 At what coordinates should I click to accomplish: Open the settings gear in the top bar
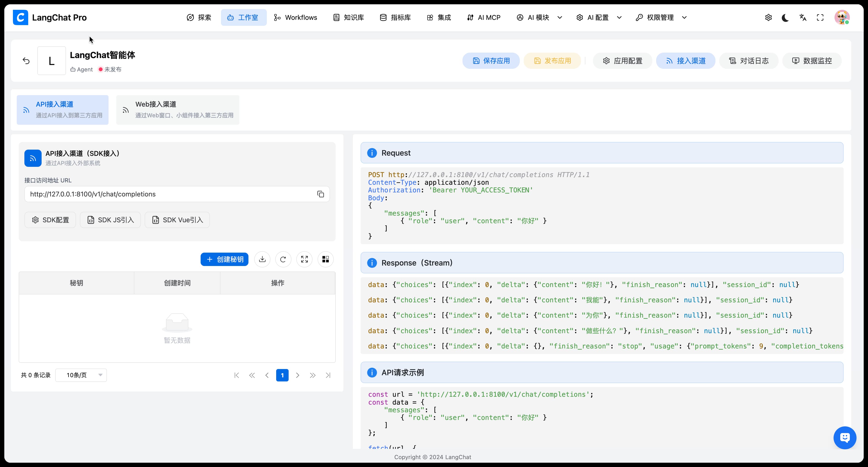tap(768, 17)
